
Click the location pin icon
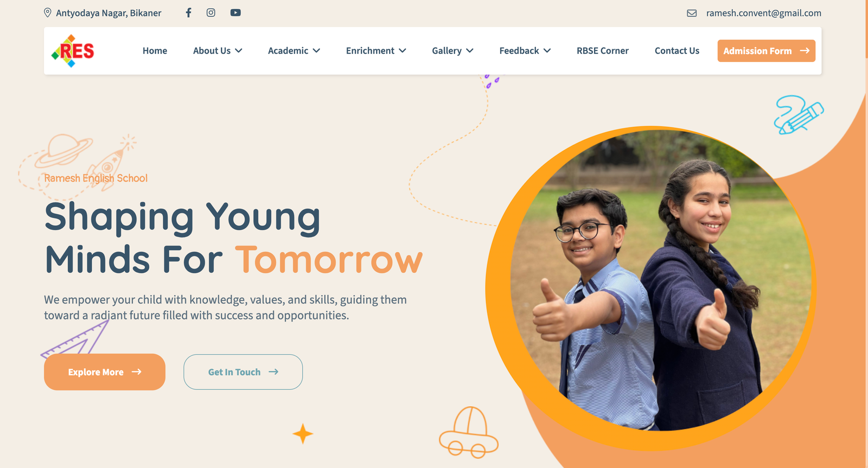pos(48,12)
